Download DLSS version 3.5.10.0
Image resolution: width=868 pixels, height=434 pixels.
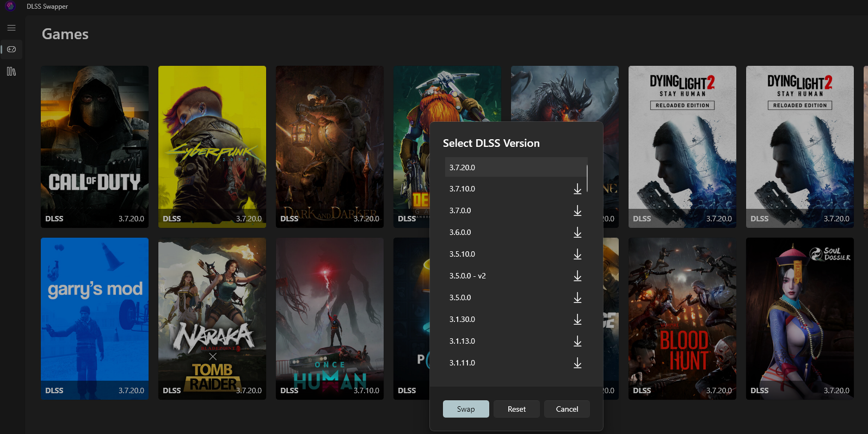point(577,254)
